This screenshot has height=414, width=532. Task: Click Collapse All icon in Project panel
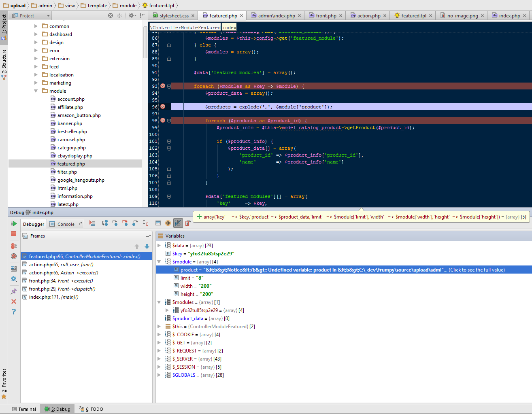[119, 15]
